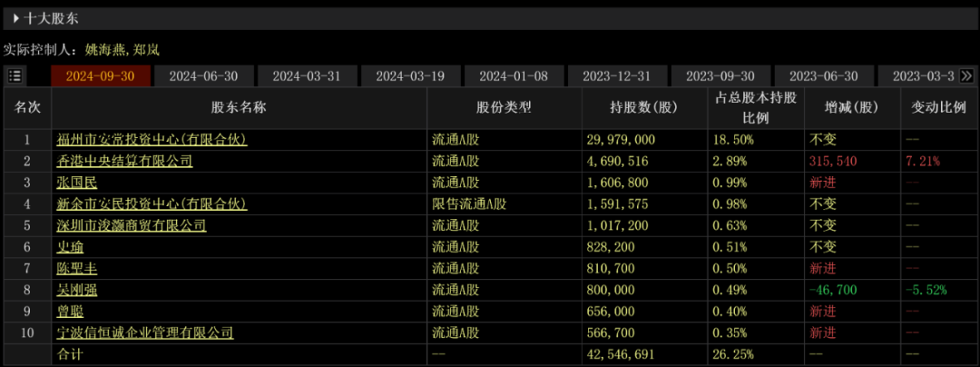This screenshot has height=367, width=980.
Task: Select the 2024-03-19 tab
Action: point(411,76)
